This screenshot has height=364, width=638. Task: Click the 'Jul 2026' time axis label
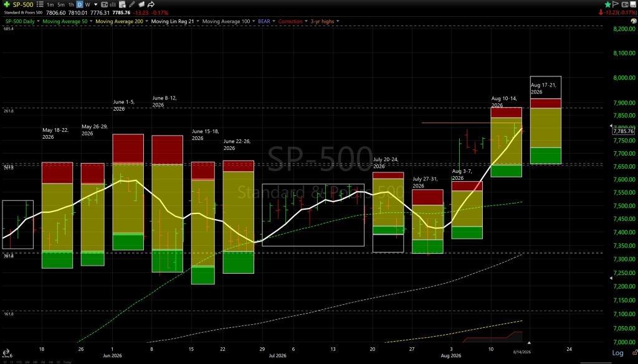pos(277,355)
